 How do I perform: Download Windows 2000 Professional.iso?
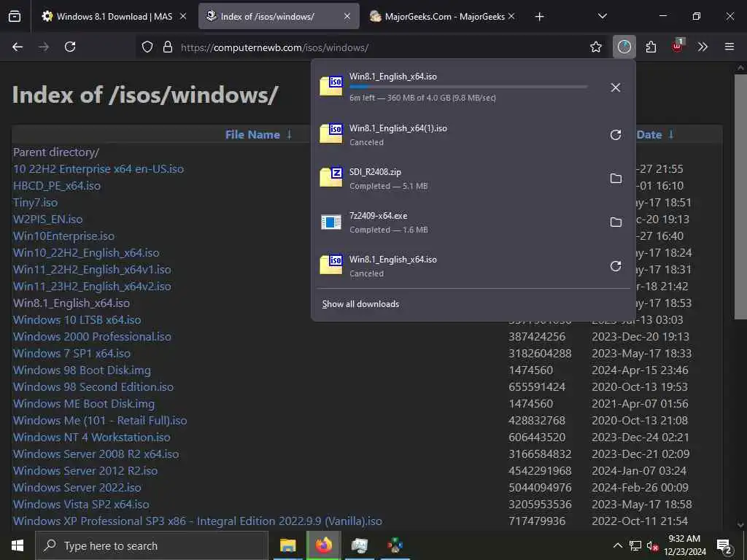(92, 337)
